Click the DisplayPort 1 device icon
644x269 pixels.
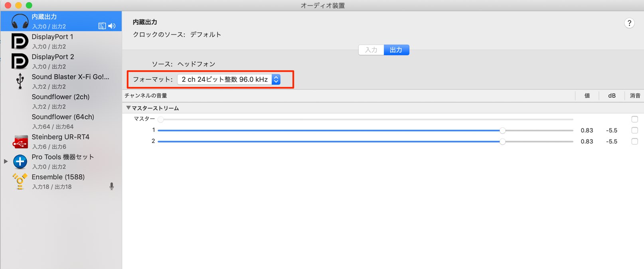(x=20, y=41)
